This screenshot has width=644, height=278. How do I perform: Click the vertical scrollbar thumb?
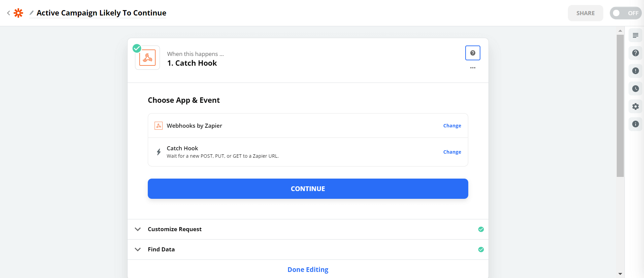click(620, 105)
